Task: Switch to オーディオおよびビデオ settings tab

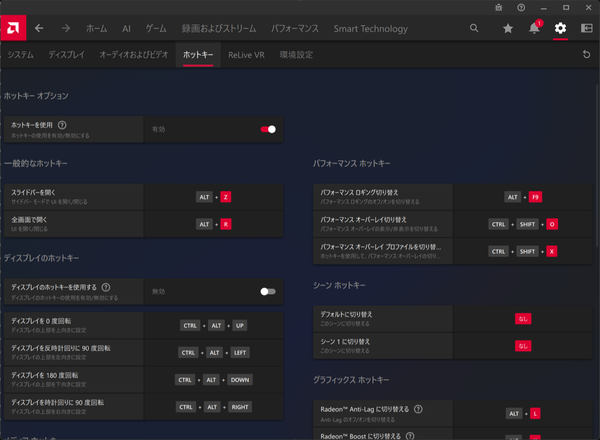Action: click(134, 55)
